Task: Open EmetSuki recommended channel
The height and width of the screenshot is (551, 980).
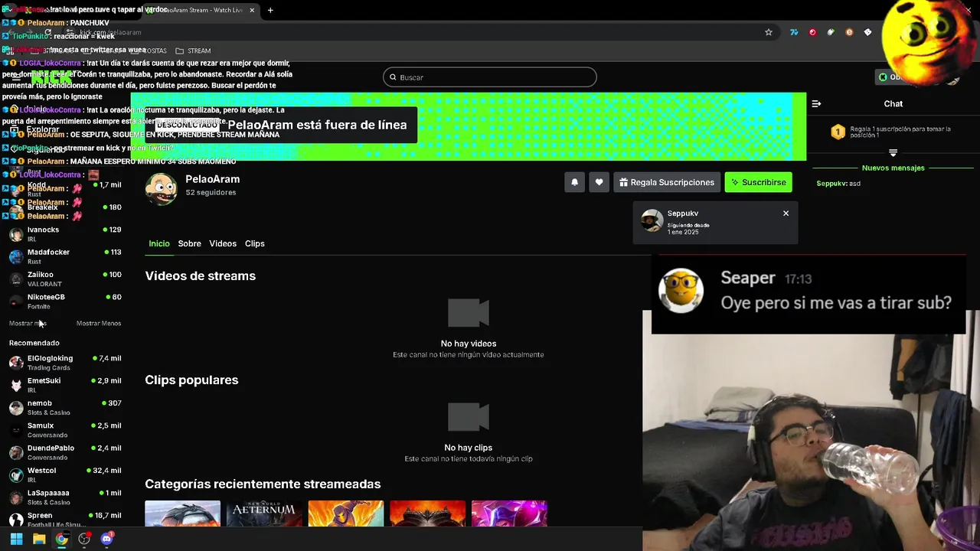Action: click(65, 385)
